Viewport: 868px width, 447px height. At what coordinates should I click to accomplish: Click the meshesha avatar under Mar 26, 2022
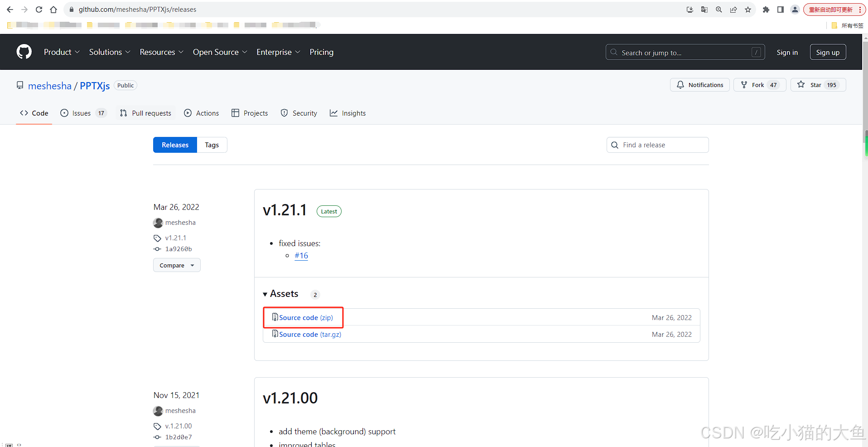[158, 223]
